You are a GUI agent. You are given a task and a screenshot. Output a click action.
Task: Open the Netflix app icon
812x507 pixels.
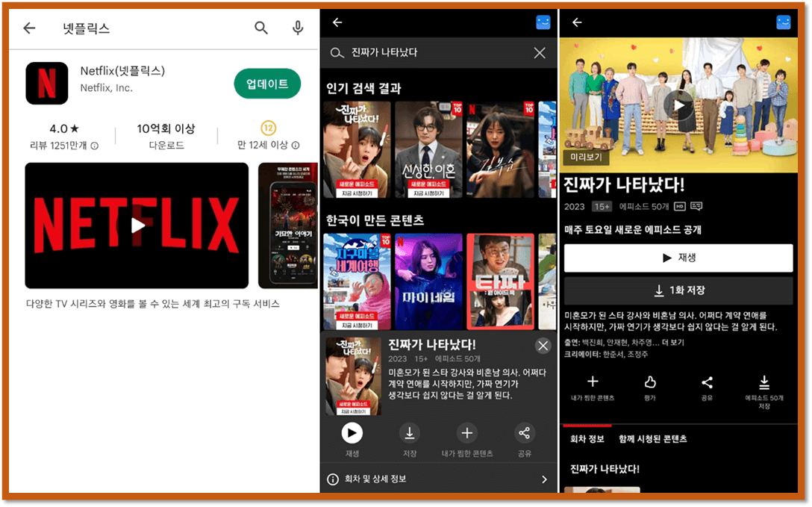[x=46, y=84]
